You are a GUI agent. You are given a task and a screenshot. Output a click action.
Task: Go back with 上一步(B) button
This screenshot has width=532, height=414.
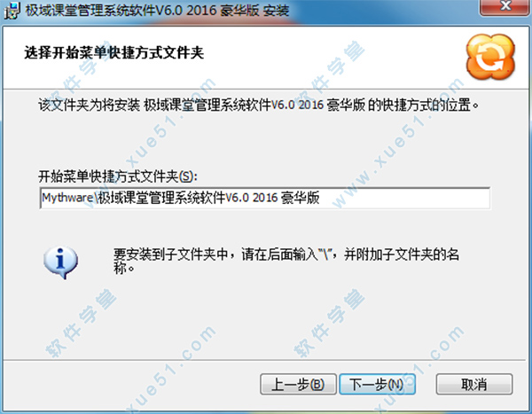point(298,384)
